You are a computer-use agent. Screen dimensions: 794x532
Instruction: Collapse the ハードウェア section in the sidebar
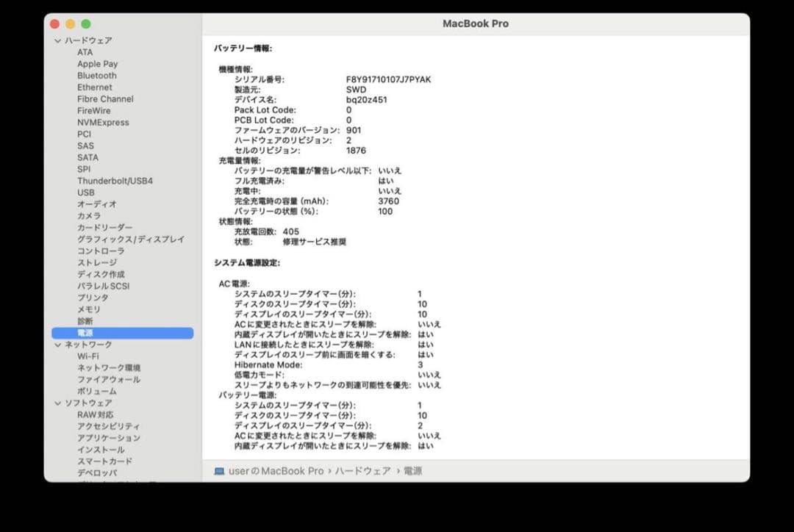pyautogui.click(x=57, y=40)
